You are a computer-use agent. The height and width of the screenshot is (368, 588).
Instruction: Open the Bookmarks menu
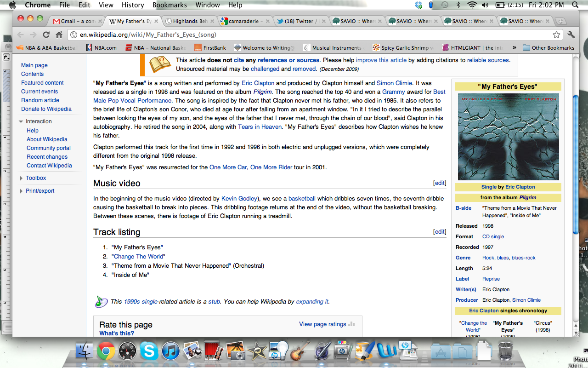point(170,5)
